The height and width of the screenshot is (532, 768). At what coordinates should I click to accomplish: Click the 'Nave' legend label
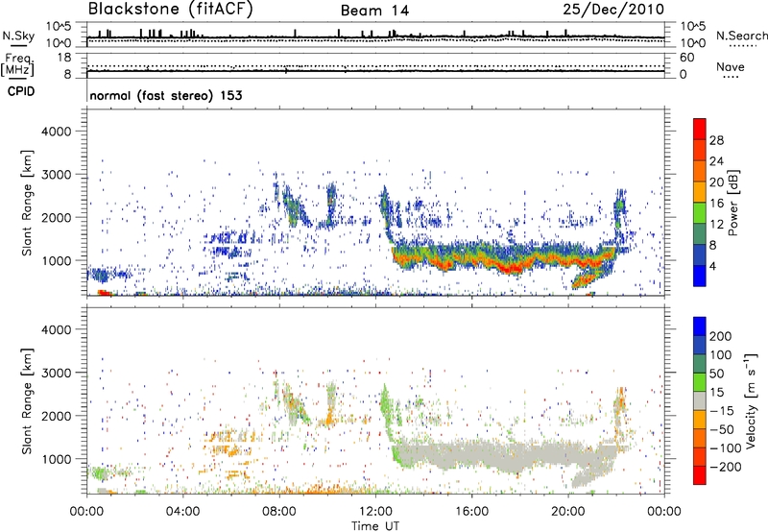pos(731,67)
